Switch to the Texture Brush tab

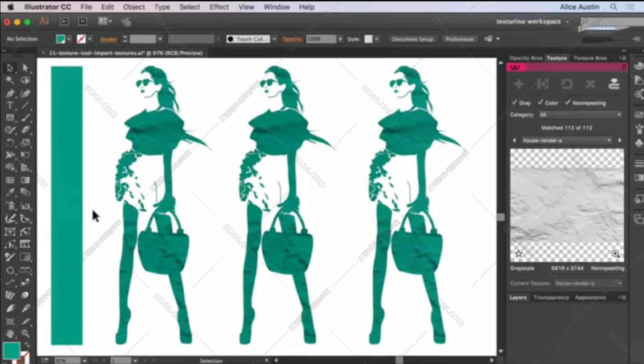[x=591, y=58]
